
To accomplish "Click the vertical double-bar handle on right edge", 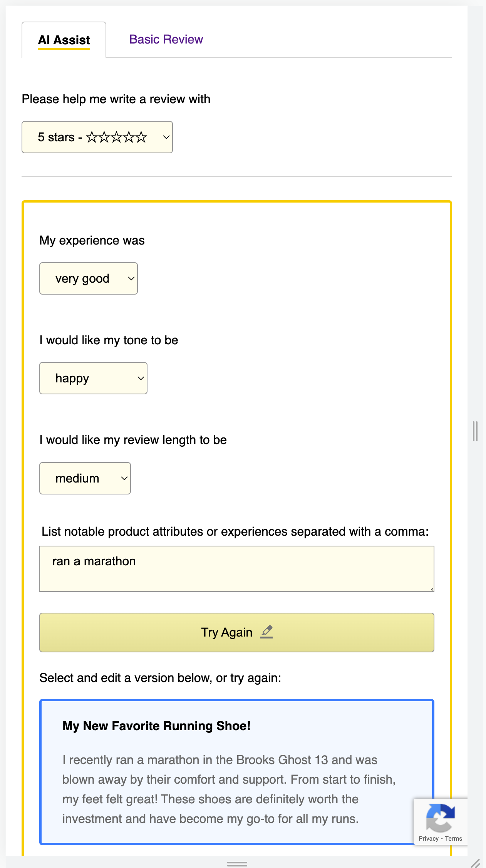I will pyautogui.click(x=475, y=431).
